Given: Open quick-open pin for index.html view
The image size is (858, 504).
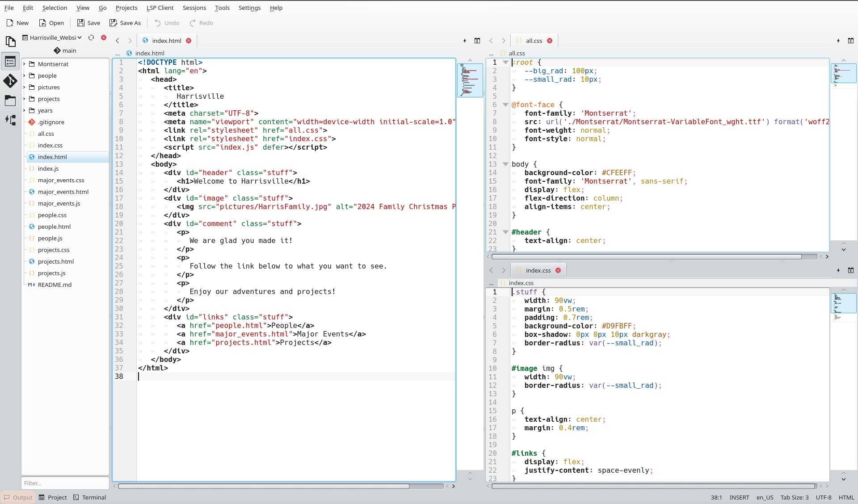Looking at the screenshot, I should pyautogui.click(x=465, y=41).
